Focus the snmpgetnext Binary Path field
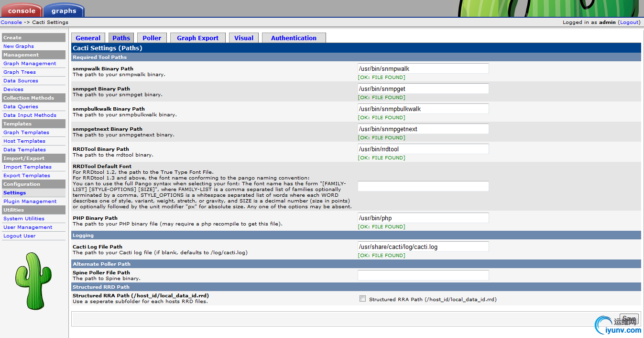Viewport: 644px width, 338px height. coord(423,129)
